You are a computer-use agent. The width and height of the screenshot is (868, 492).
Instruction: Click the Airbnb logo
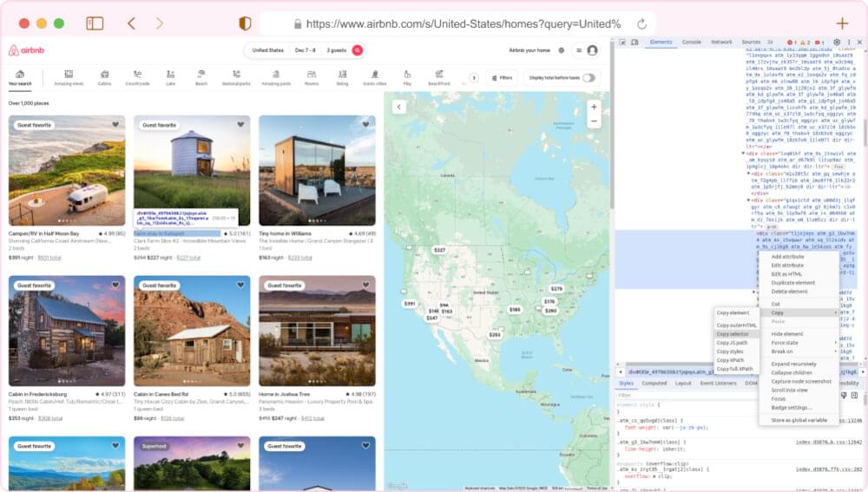coord(26,50)
